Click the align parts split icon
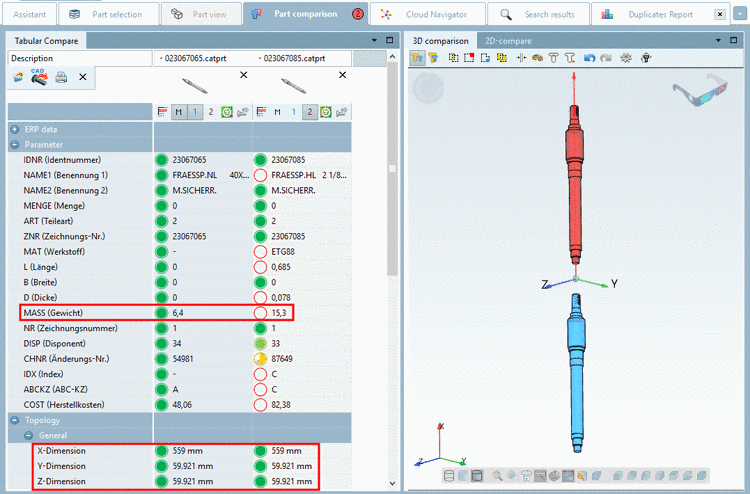Screen dimensions: 750x494 [x=521, y=58]
